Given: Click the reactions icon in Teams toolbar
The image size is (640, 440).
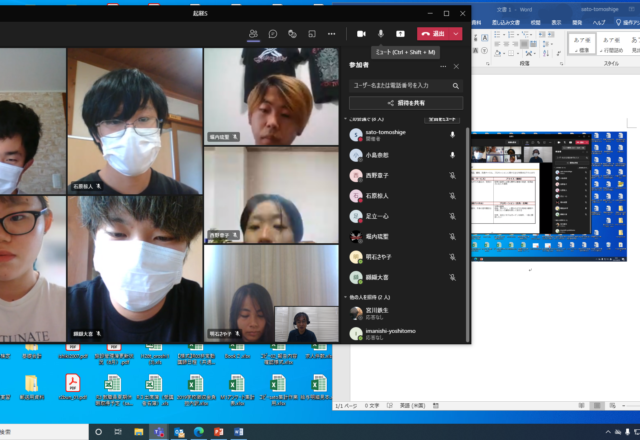Looking at the screenshot, I should coord(292,33).
